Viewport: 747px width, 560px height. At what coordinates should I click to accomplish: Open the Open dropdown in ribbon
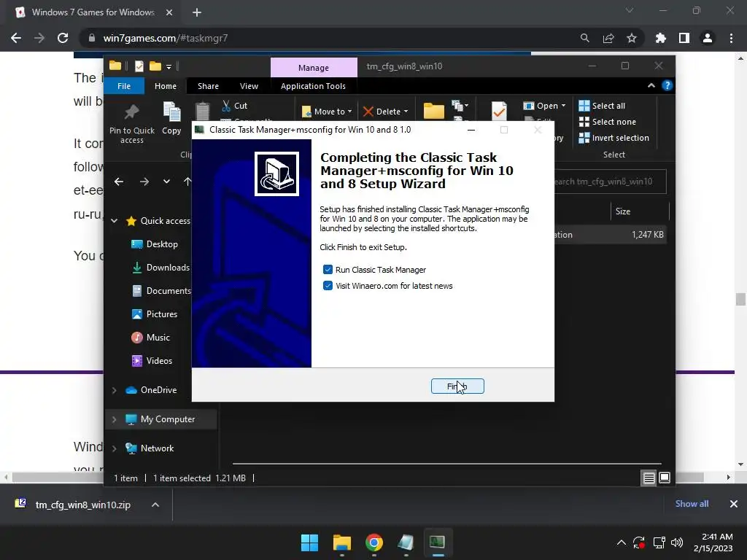coord(544,106)
